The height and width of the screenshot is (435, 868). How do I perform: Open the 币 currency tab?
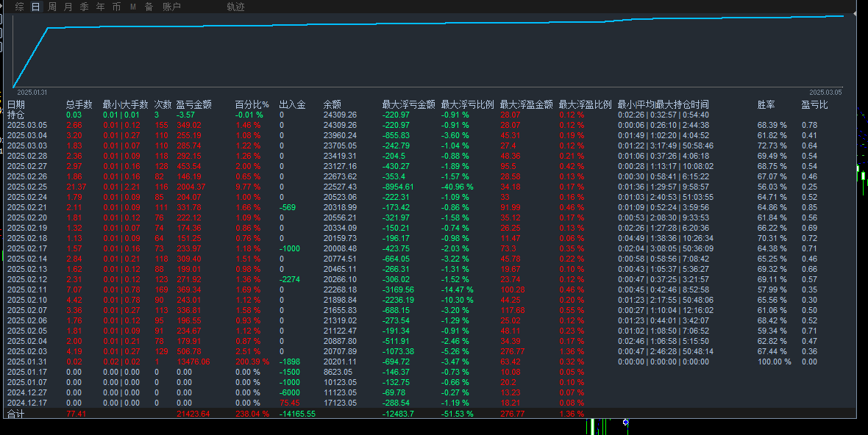[116, 7]
